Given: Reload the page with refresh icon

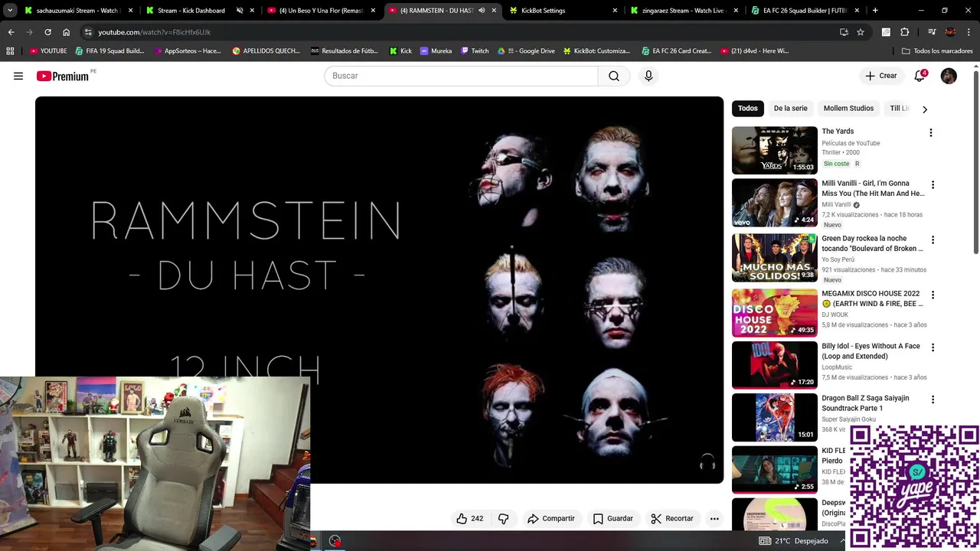Looking at the screenshot, I should click(47, 32).
